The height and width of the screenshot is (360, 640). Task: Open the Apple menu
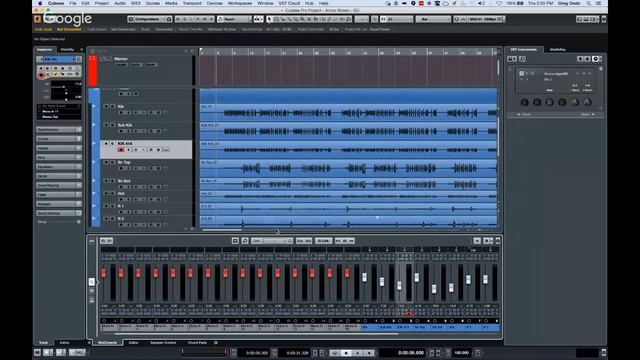coord(40,3)
